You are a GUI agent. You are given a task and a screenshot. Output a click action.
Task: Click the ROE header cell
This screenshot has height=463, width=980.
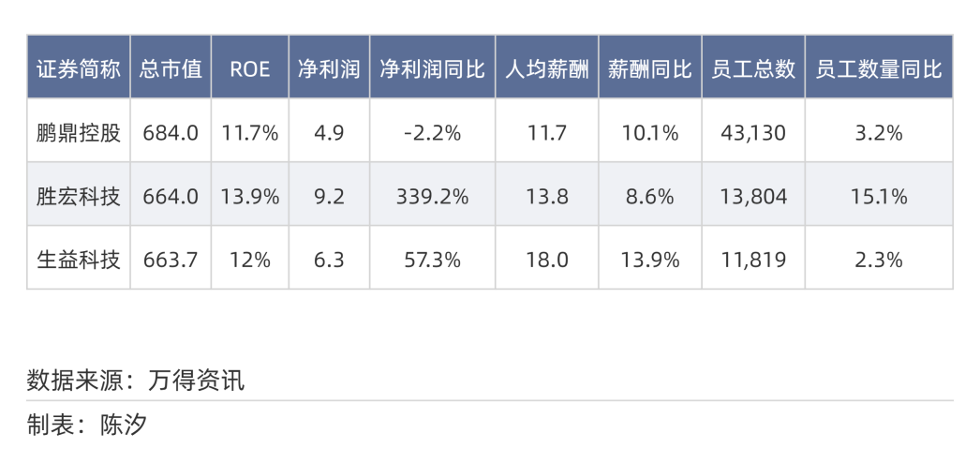(249, 68)
